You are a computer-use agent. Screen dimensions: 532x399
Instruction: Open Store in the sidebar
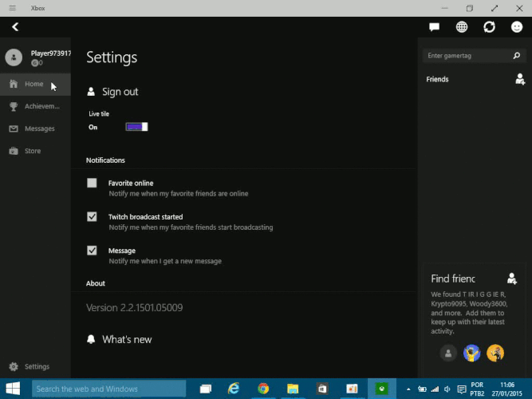(x=35, y=151)
